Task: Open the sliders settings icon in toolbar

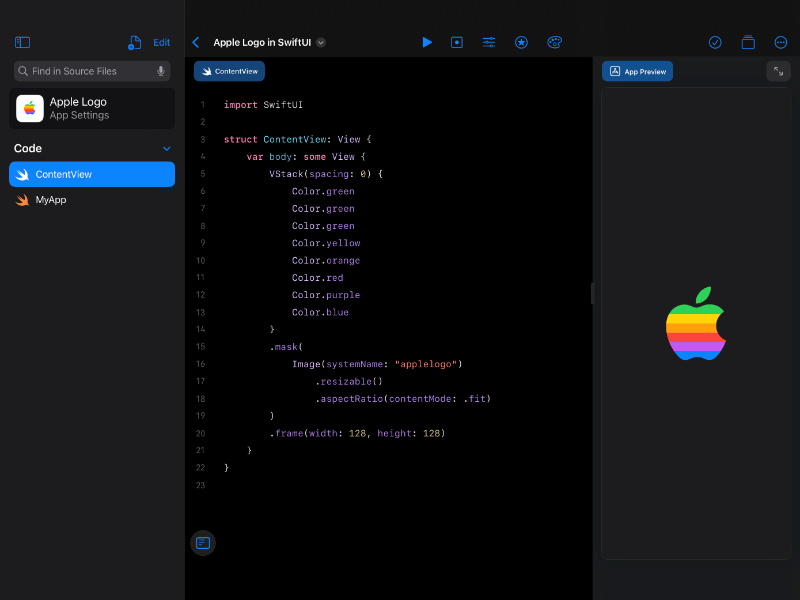Action: (x=489, y=42)
